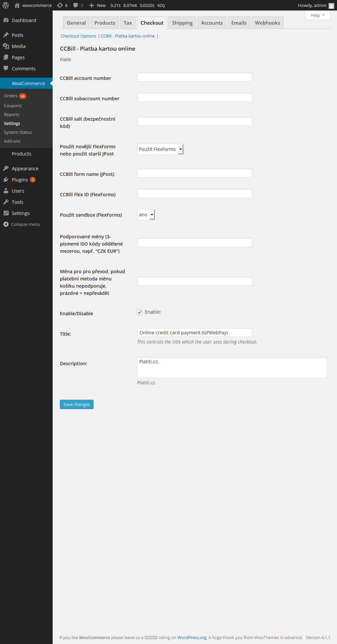Viewport: 337px width, 644px height.
Task: Click the CCBill account number field
Action: coord(195,77)
